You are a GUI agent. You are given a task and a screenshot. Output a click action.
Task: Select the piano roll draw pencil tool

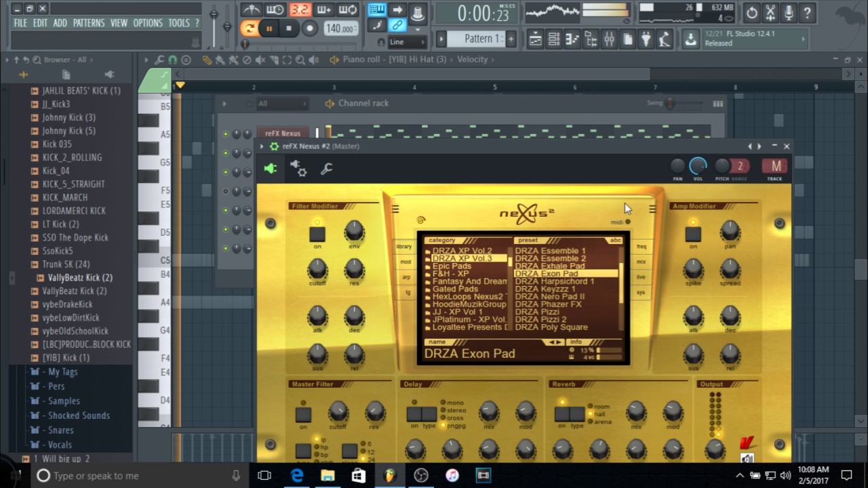pyautogui.click(x=207, y=60)
